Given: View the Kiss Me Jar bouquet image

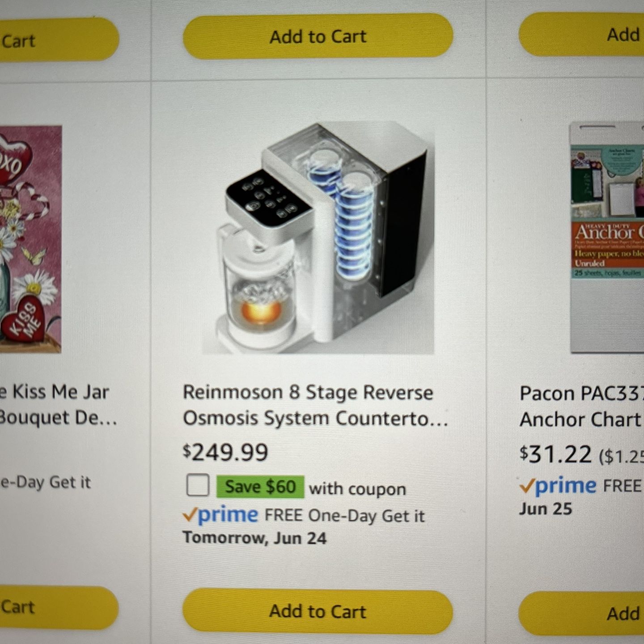Looking at the screenshot, I should coord(30,239).
